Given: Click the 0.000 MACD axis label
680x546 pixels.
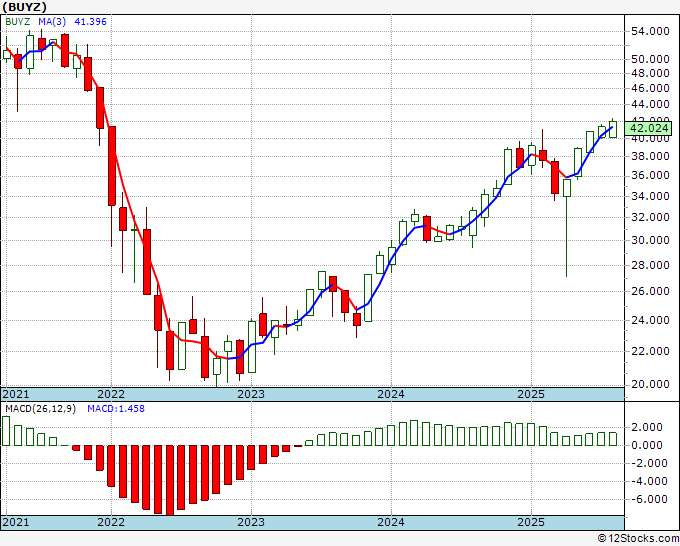Looking at the screenshot, I should point(646,445).
